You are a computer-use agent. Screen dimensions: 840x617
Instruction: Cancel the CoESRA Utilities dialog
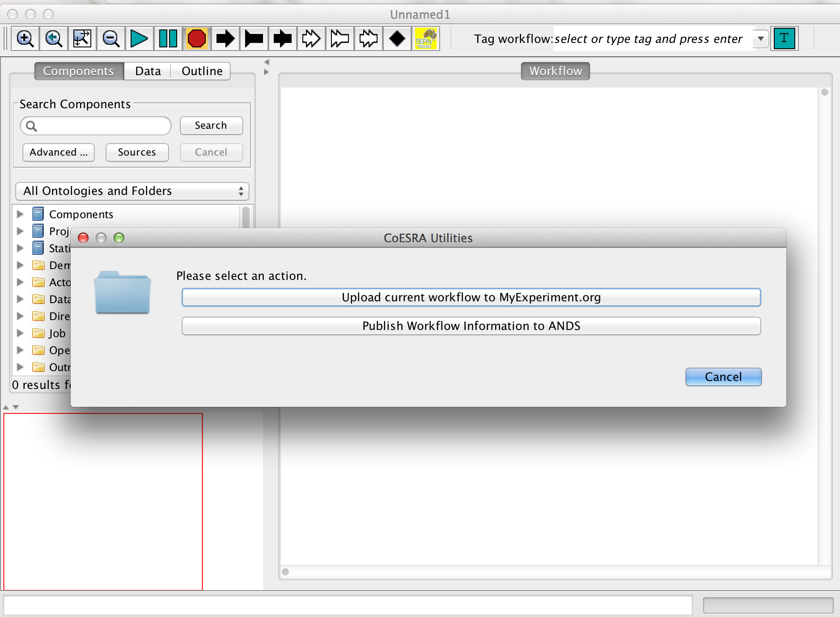coord(723,377)
